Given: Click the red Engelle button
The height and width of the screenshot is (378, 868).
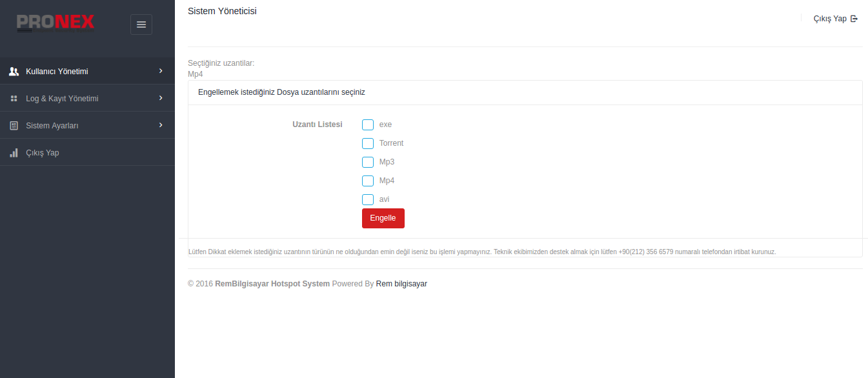Looking at the screenshot, I should (383, 218).
